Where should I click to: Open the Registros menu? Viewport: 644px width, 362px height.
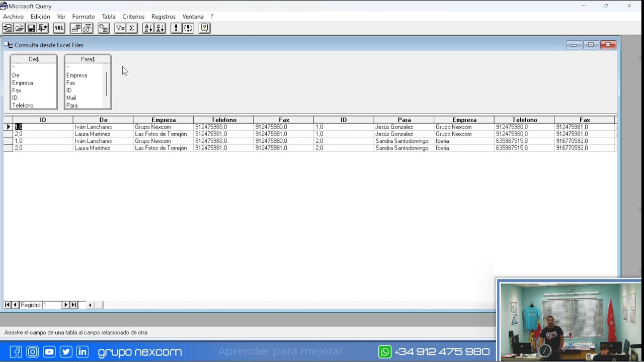coord(164,17)
